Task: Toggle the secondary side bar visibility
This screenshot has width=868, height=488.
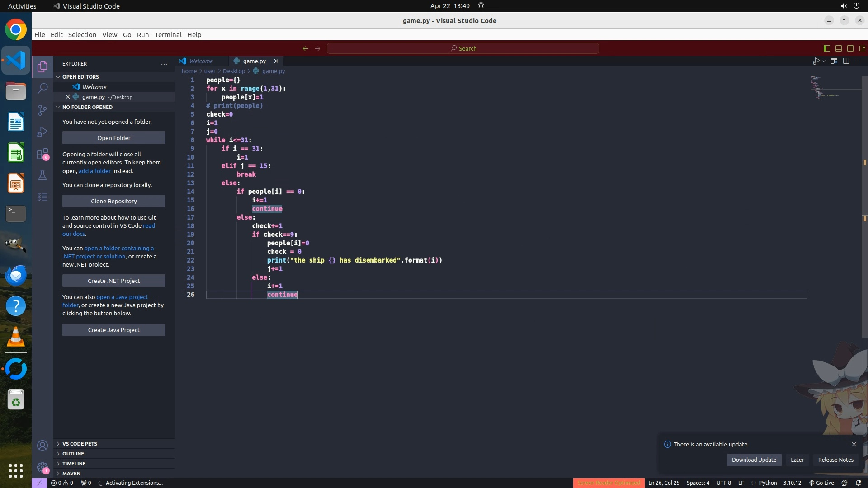Action: (850, 48)
